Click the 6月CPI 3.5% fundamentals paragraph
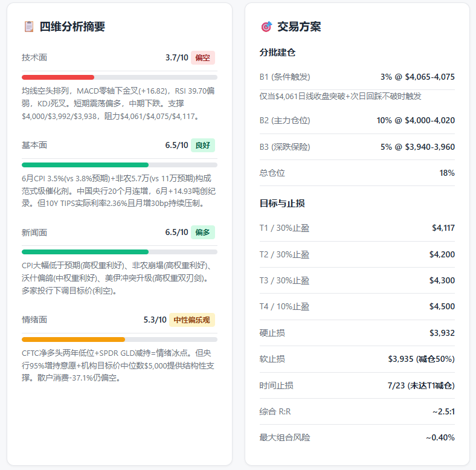This screenshot has width=476, height=470. pyautogui.click(x=118, y=191)
